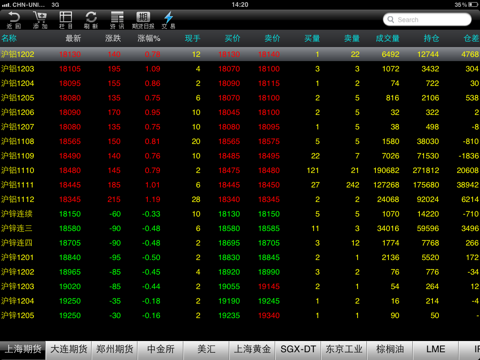Click volume value 190682 for 沪铝1110
The width and height of the screenshot is (480, 360).
386,170
